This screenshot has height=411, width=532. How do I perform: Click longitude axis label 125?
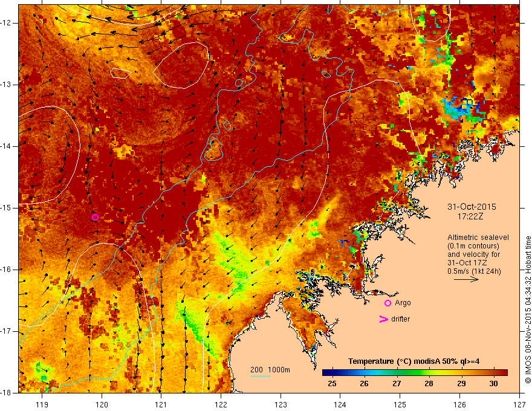click(x=400, y=404)
